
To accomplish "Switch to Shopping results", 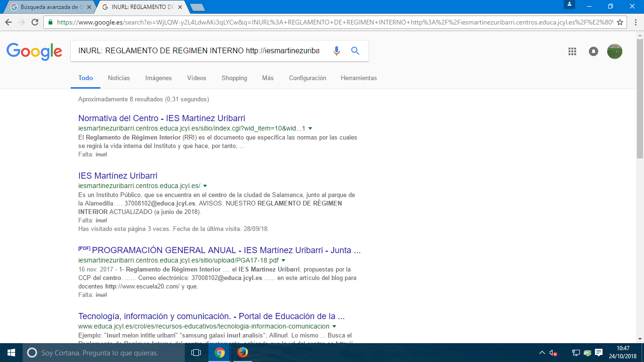I will pyautogui.click(x=234, y=78).
